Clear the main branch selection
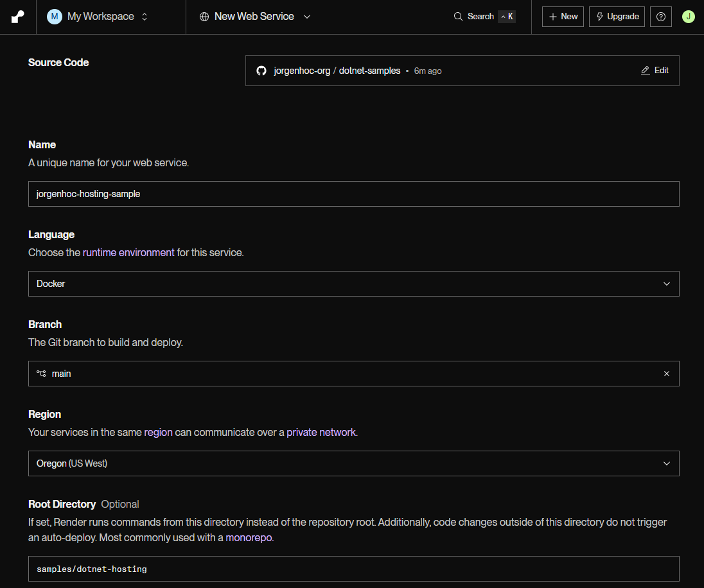 click(x=666, y=374)
